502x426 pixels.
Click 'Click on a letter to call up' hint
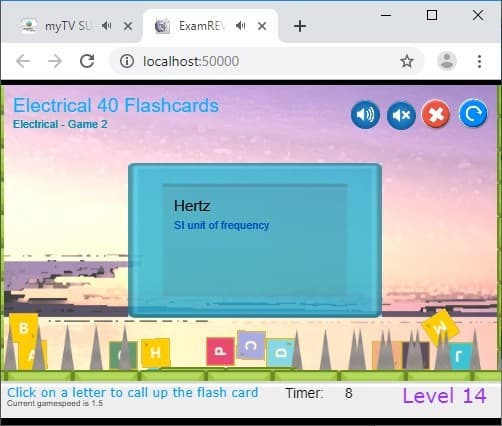[x=133, y=392]
